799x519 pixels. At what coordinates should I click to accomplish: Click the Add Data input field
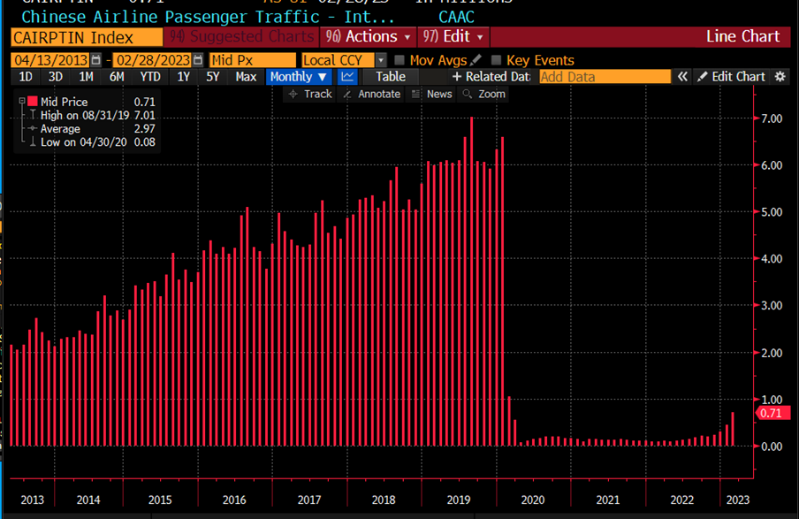(605, 77)
